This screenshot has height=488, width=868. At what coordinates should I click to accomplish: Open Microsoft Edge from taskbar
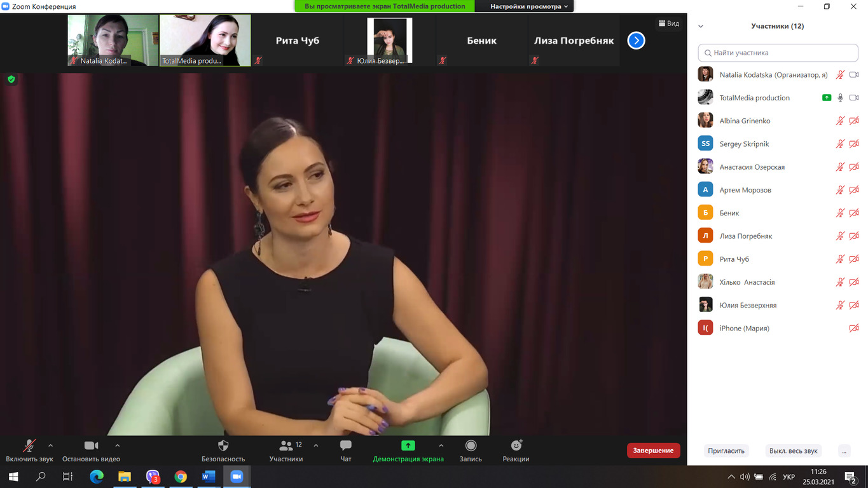point(97,477)
